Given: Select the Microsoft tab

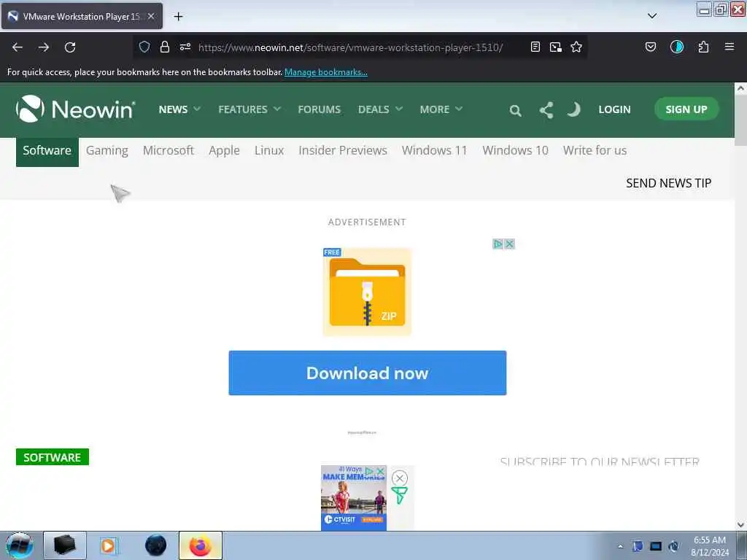Looking at the screenshot, I should [169, 150].
